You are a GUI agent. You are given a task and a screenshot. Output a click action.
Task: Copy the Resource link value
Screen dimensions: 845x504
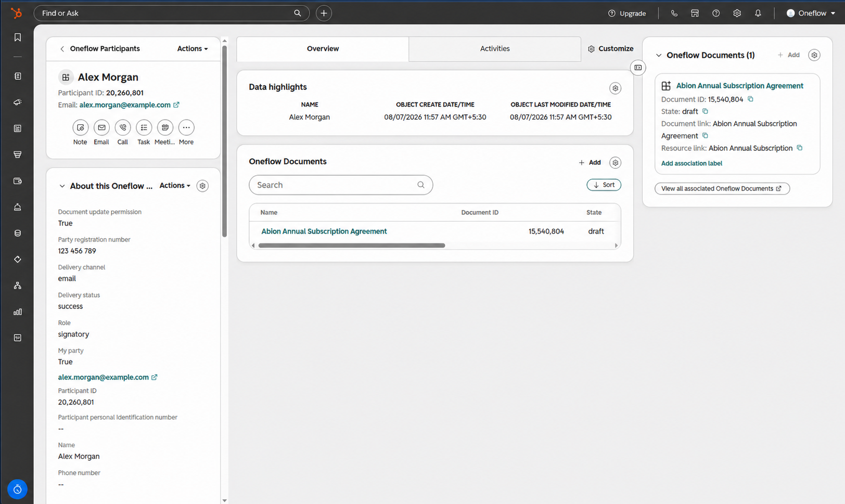[x=800, y=148]
